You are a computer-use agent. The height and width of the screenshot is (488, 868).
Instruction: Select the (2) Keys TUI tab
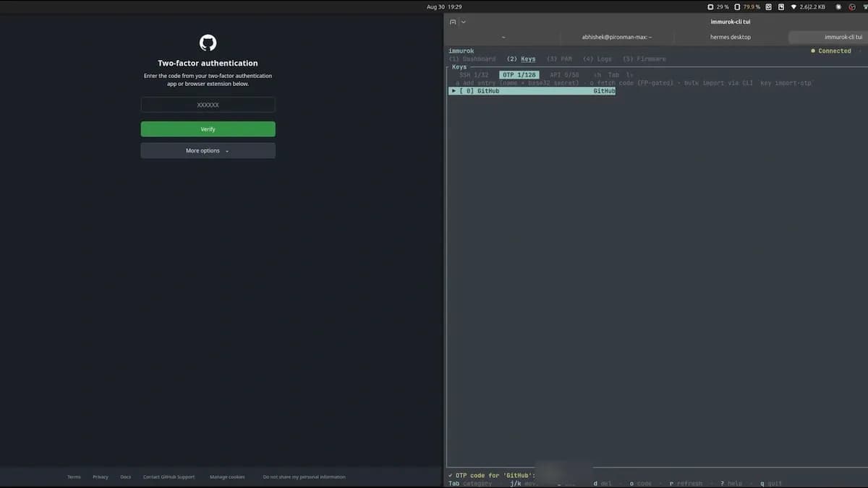coord(522,59)
